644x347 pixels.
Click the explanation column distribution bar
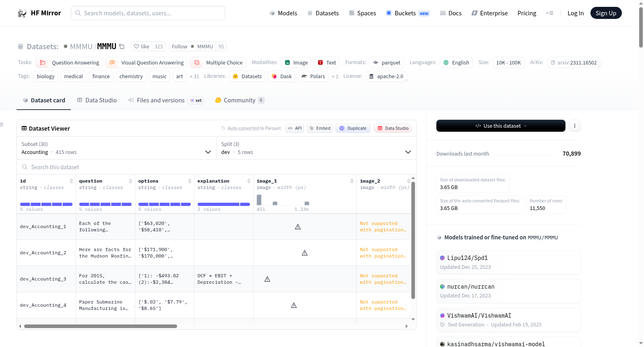[224, 204]
